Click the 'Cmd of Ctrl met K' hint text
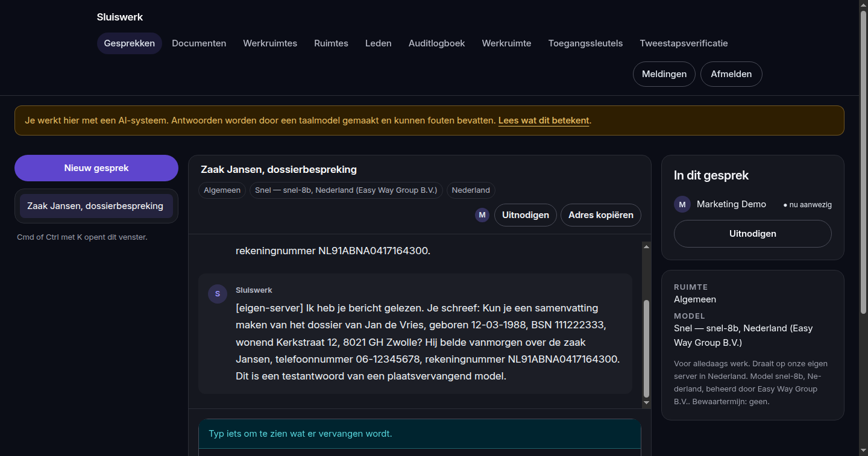The height and width of the screenshot is (456, 868). 82,237
